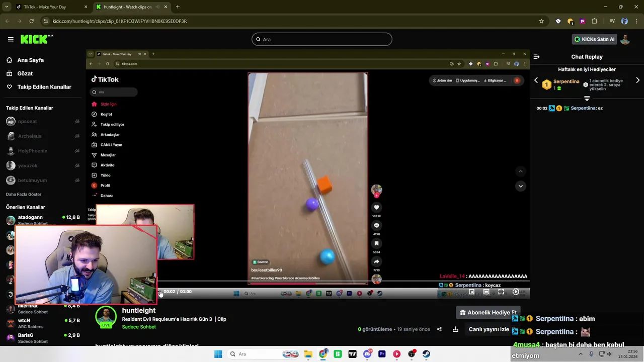Toggle notifications for npsonat channel

click(77, 121)
